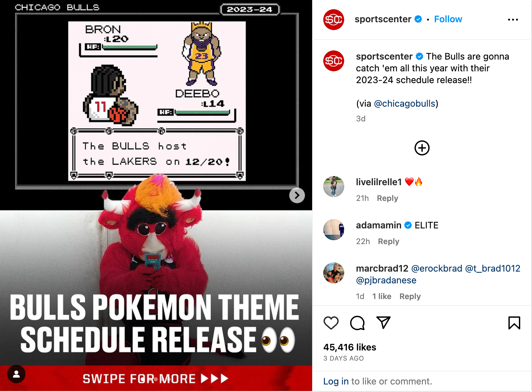Save post with bookmark icon
The width and height of the screenshot is (532, 392).
point(514,323)
